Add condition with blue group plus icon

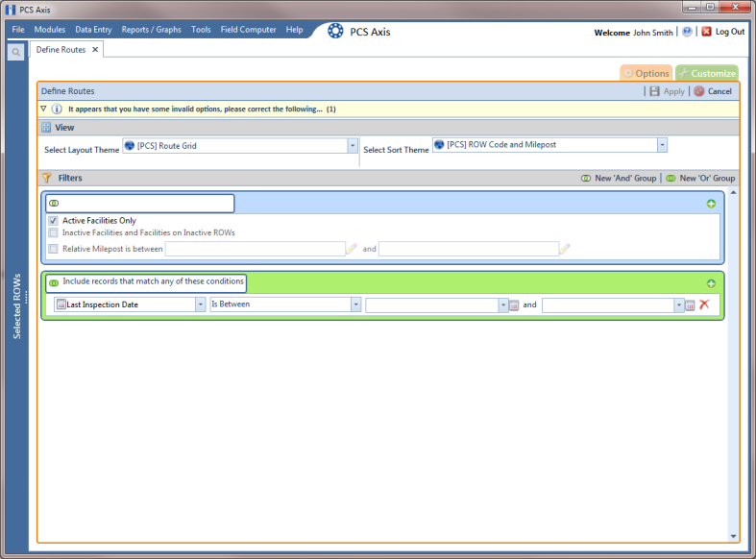coord(711,204)
